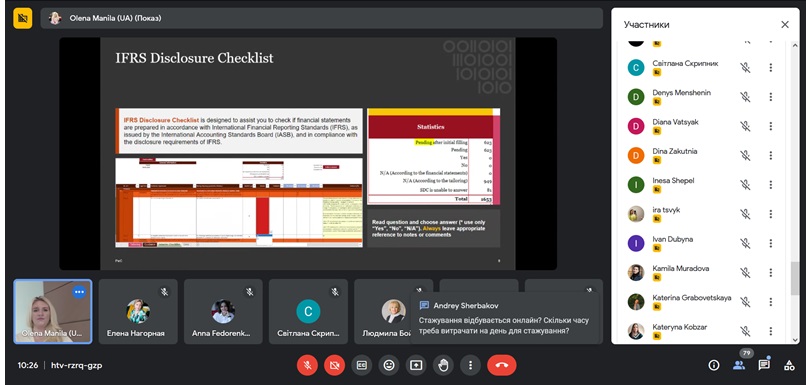Click the blue options dots on Olena Manila tile

pyautogui.click(x=79, y=292)
